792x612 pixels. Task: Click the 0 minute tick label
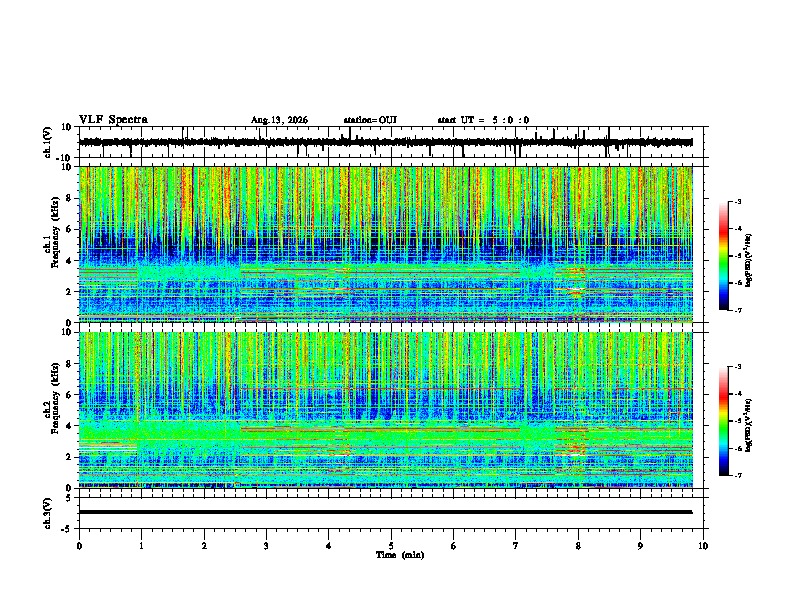79,546
